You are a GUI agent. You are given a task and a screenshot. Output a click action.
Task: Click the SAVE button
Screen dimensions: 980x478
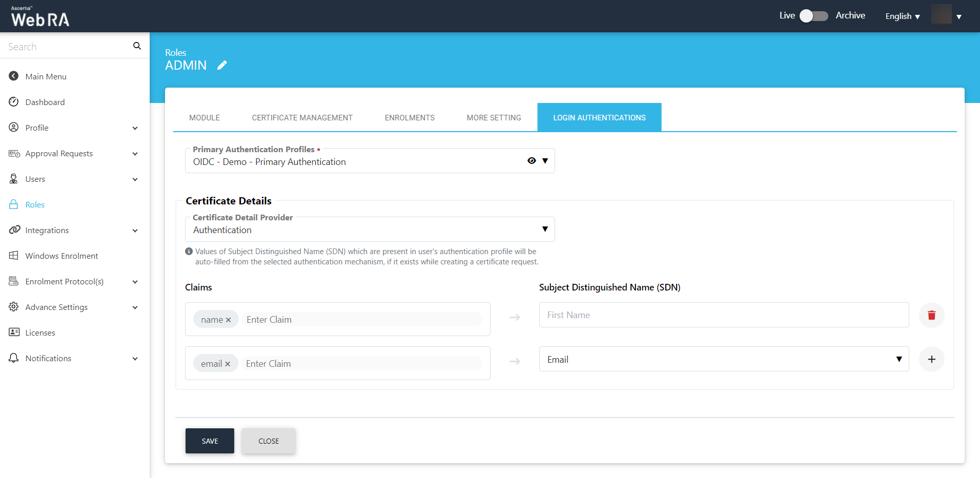pyautogui.click(x=210, y=441)
